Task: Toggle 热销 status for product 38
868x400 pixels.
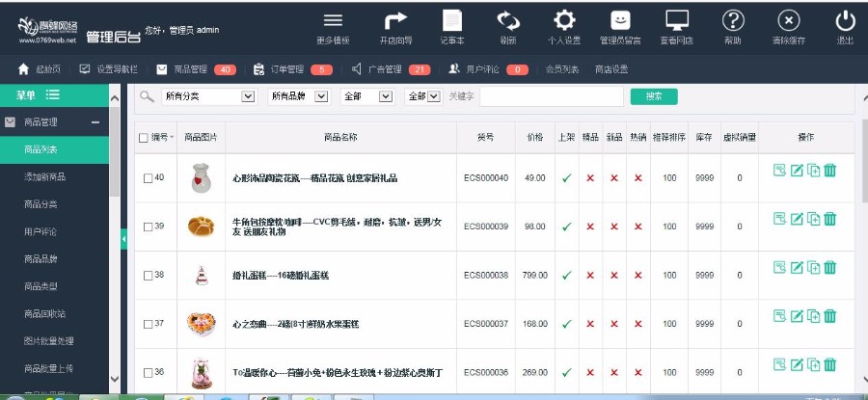Action: pyautogui.click(x=638, y=276)
